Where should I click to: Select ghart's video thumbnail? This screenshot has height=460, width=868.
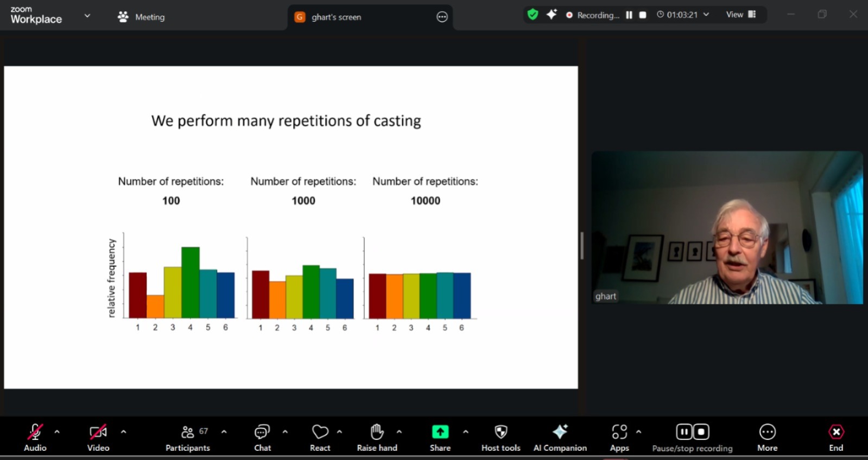point(727,227)
